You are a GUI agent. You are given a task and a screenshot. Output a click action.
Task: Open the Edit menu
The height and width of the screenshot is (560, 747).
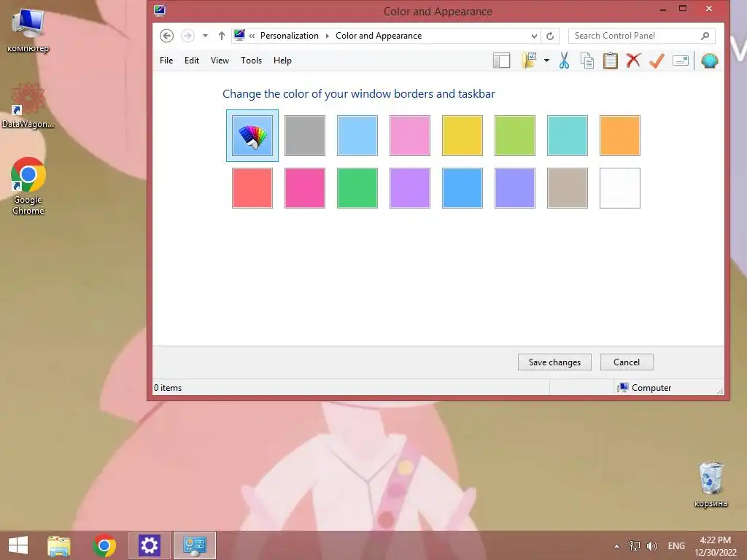click(x=192, y=61)
